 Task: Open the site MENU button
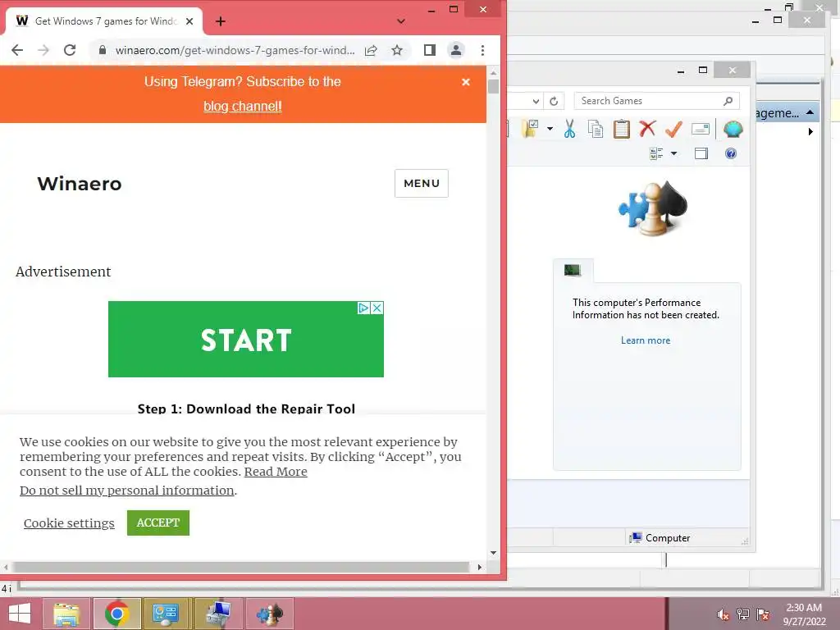tap(422, 183)
